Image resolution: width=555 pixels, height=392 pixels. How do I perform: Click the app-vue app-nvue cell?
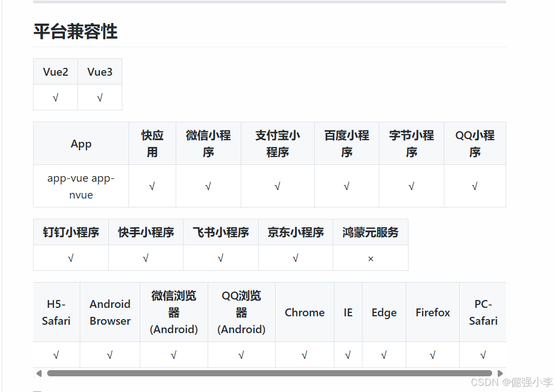point(81,186)
